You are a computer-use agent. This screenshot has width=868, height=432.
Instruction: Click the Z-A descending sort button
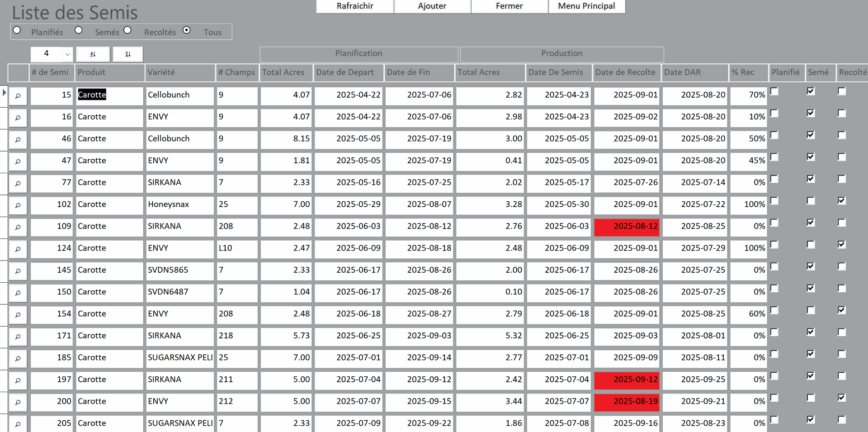point(128,54)
